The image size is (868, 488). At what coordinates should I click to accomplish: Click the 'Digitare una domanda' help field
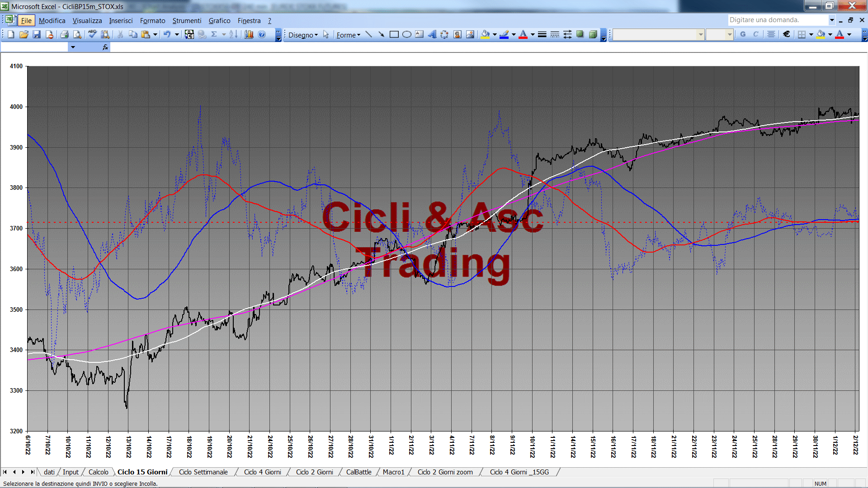778,20
